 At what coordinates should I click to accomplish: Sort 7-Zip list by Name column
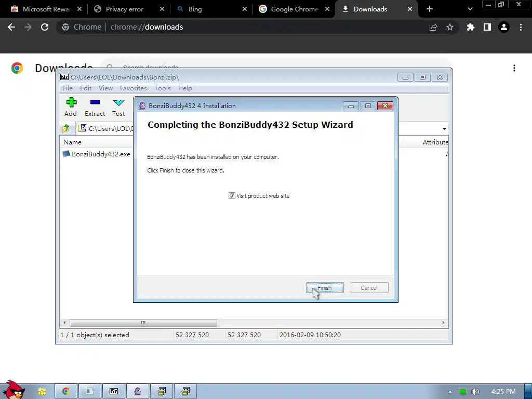pyautogui.click(x=72, y=142)
